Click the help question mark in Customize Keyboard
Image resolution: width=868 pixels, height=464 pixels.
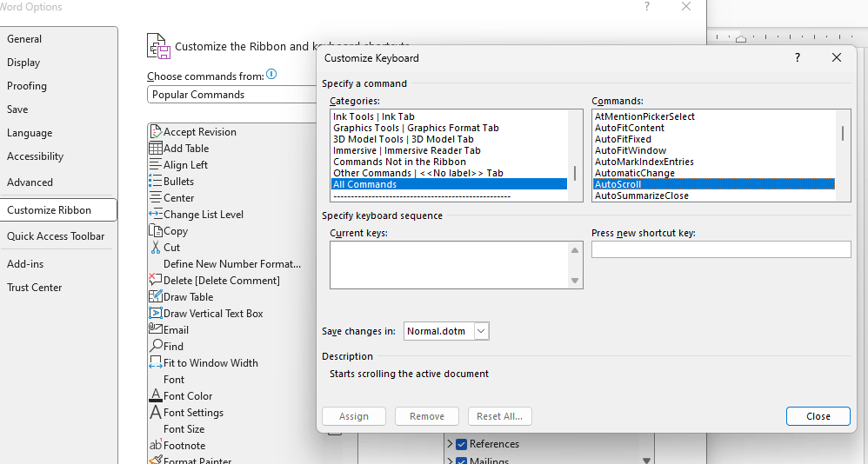click(x=798, y=57)
